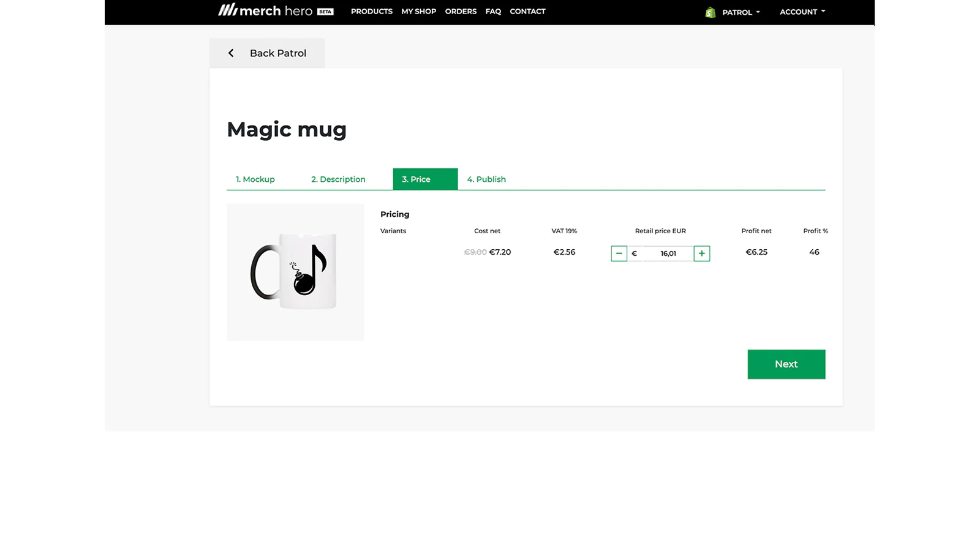This screenshot has height=551, width=980.
Task: Click the profit net value €6.25
Action: (x=756, y=252)
